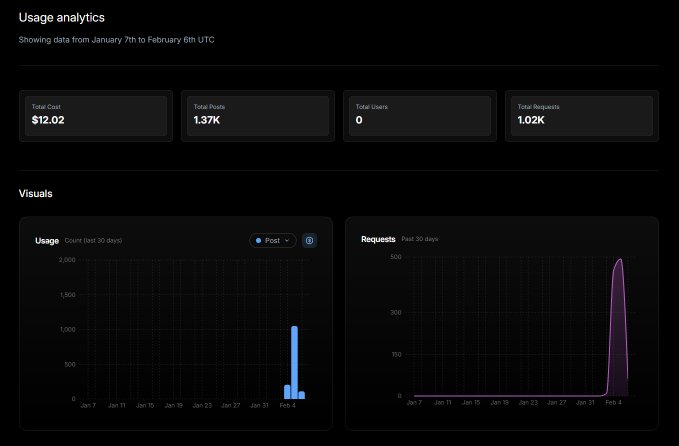Open the Total Requests stat card
The height and width of the screenshot is (446, 679).
pos(581,115)
